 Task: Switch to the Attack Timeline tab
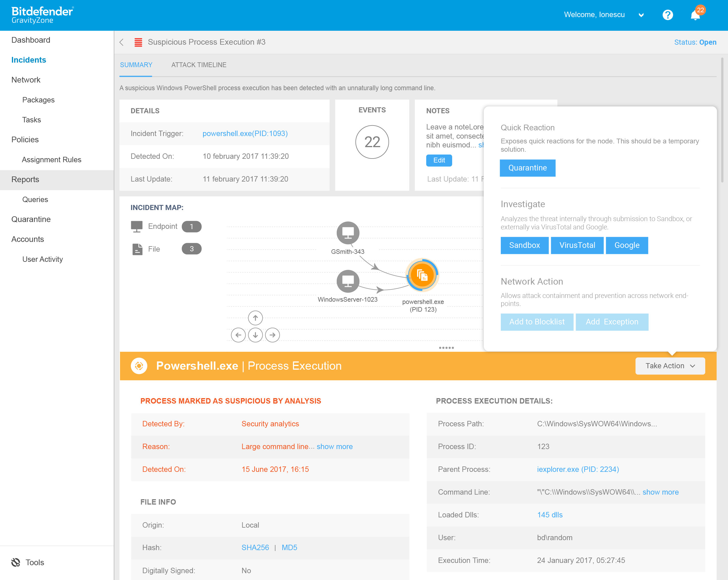click(x=198, y=65)
